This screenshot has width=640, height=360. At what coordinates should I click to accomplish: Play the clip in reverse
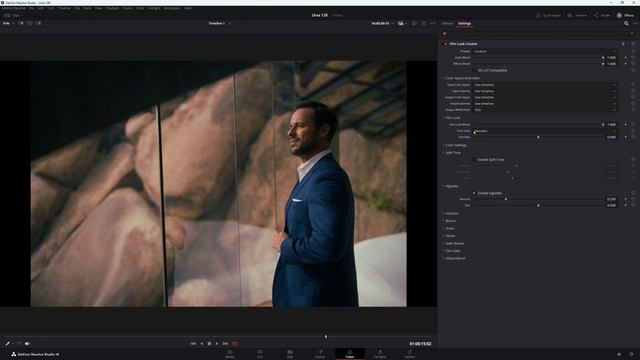pyautogui.click(x=202, y=344)
